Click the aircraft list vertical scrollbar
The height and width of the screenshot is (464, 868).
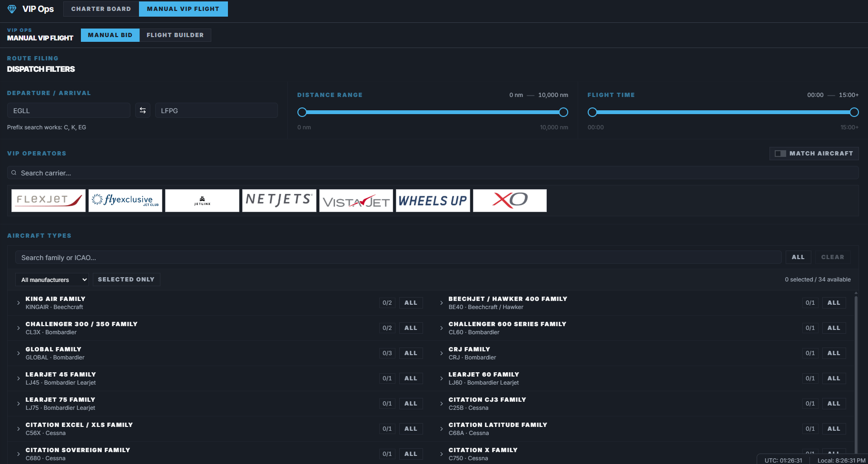point(856,375)
